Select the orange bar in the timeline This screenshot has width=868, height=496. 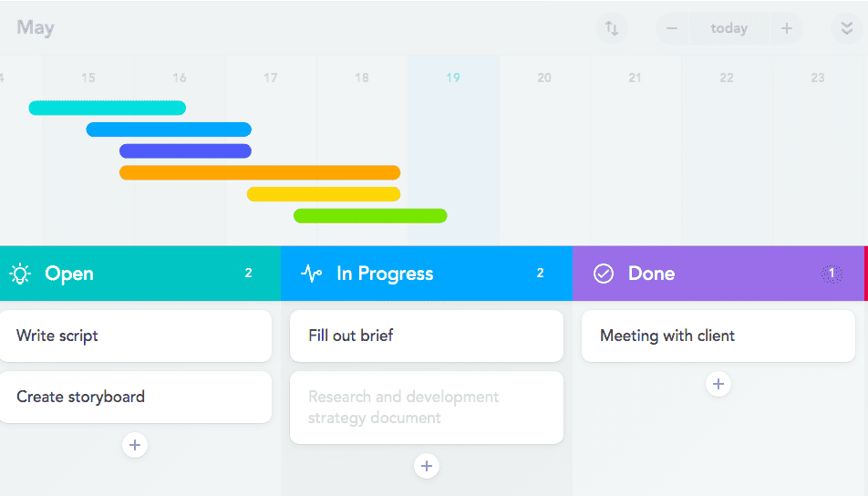[x=260, y=172]
